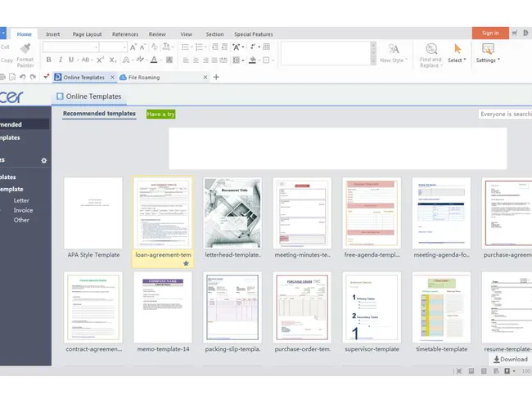The width and height of the screenshot is (532, 399).
Task: Open the letterhead-template thumbnail
Action: tap(232, 213)
